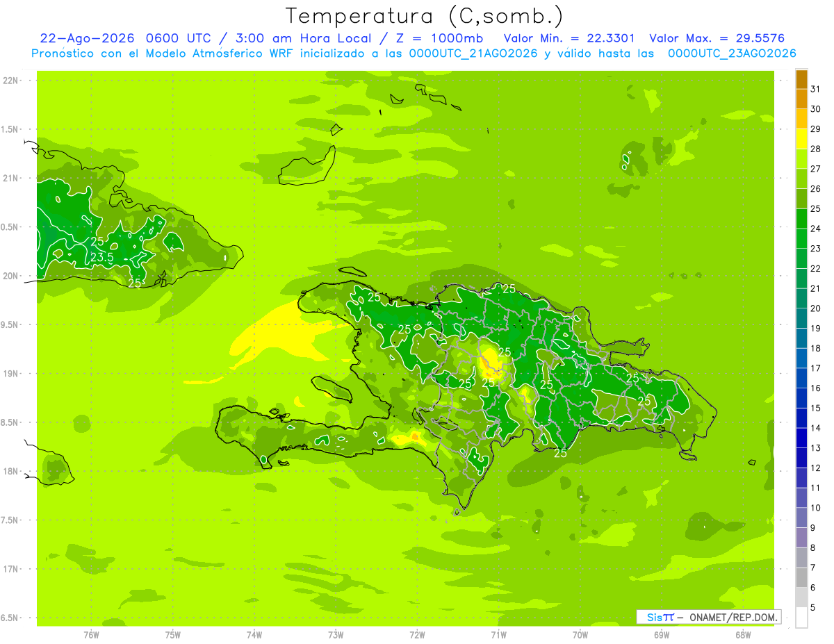Click the colorbar value '29'
This screenshot has height=644, width=834.
click(815, 129)
